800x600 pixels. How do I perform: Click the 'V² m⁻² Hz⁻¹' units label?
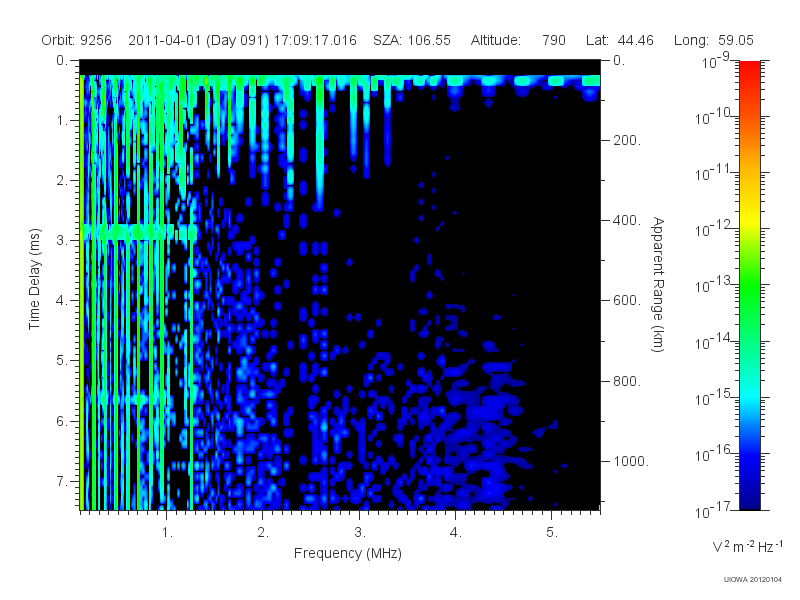[747, 546]
